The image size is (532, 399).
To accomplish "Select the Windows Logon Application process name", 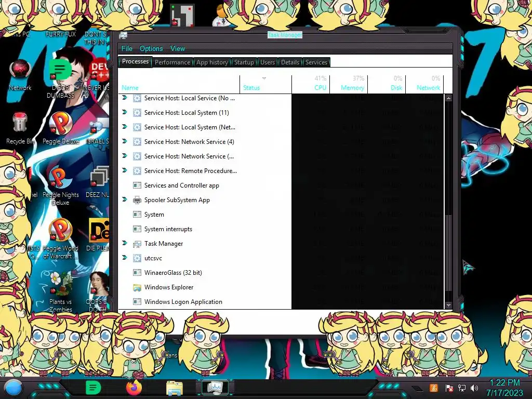I will pos(183,302).
